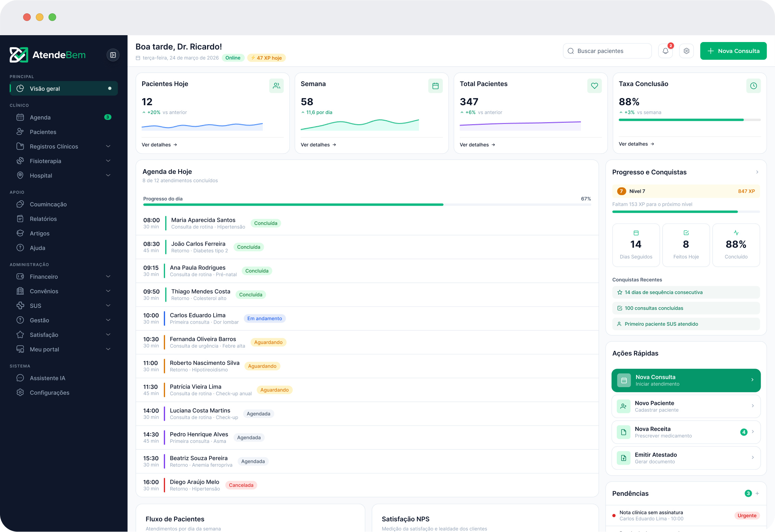Click the AtendeBem logo

point(47,55)
